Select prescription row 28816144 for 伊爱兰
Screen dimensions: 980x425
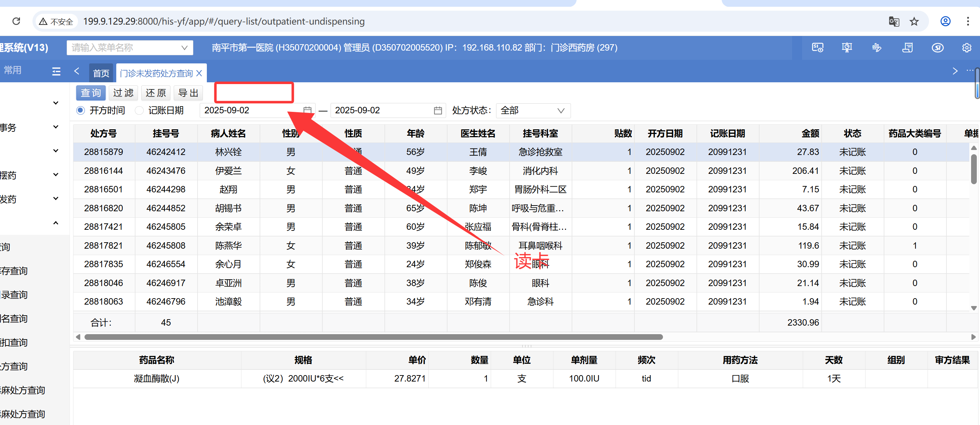[x=228, y=171]
